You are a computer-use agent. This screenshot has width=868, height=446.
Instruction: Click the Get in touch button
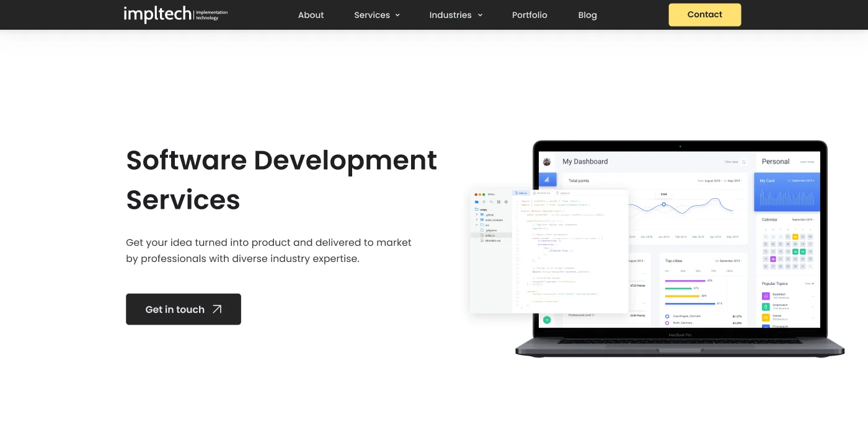[183, 309]
